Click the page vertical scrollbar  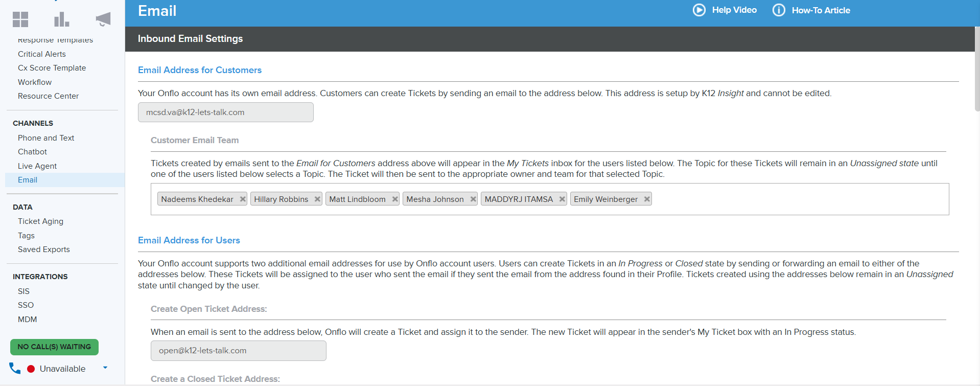coord(976,66)
